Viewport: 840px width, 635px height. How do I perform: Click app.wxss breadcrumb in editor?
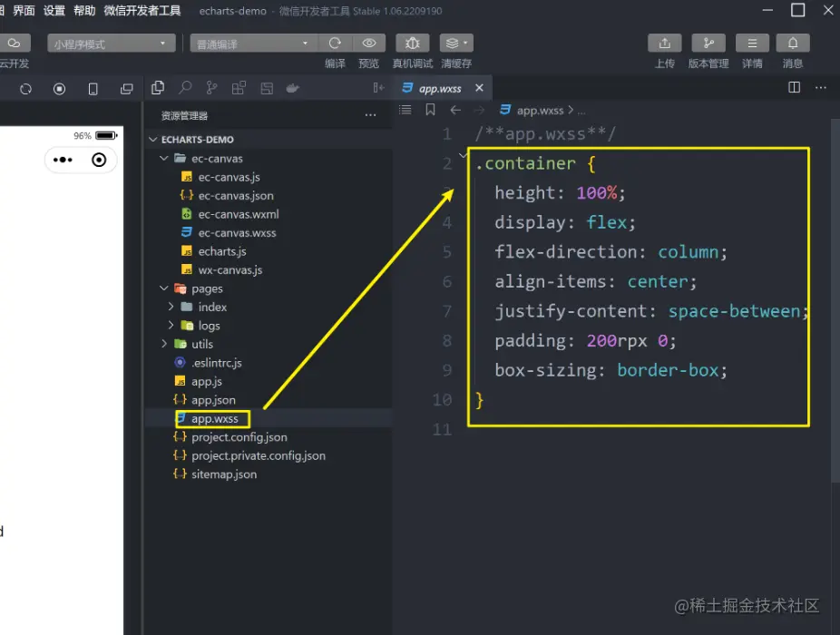[540, 111]
